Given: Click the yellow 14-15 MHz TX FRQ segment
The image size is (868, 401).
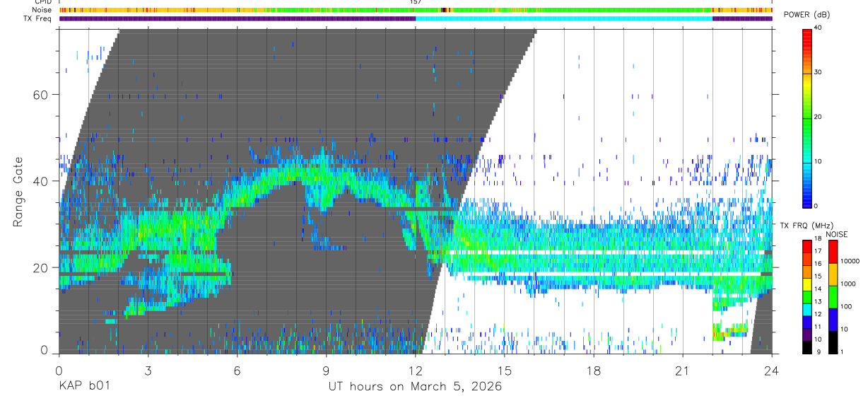Looking at the screenshot, I should pyautogui.click(x=807, y=284).
